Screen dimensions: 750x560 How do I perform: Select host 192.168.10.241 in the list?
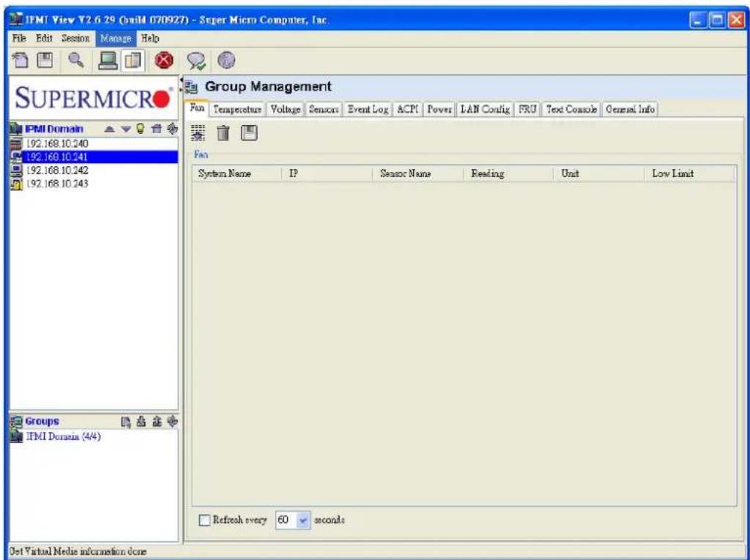tap(94, 157)
